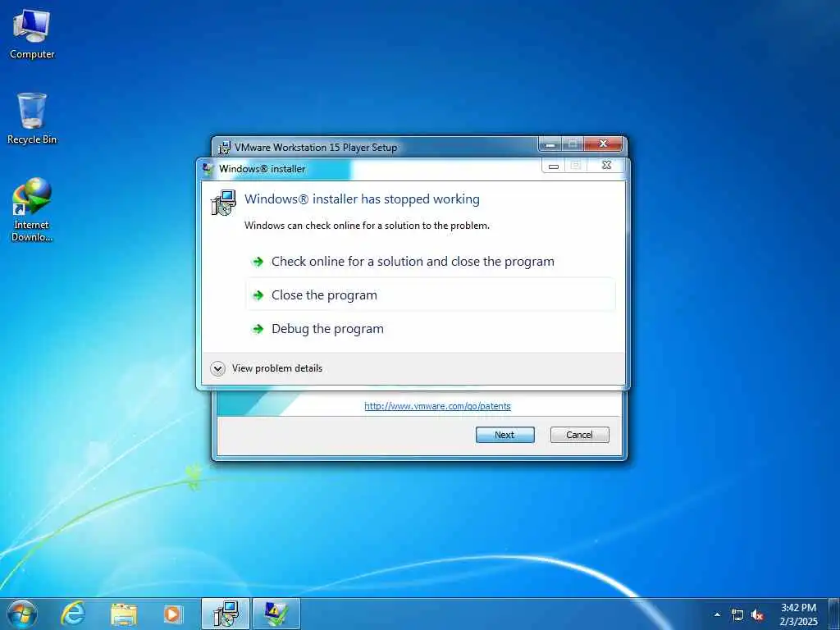Expand View problem details
This screenshot has height=630, width=840.
[x=267, y=368]
